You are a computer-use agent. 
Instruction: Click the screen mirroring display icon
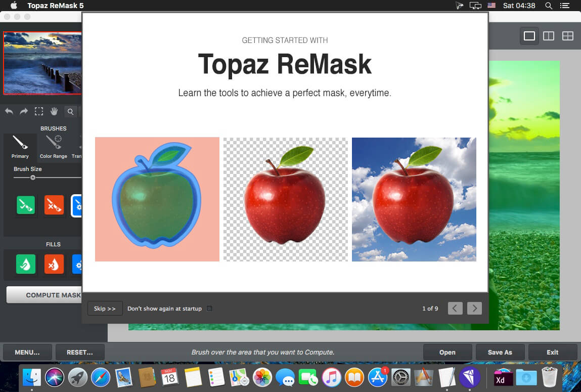(x=475, y=6)
